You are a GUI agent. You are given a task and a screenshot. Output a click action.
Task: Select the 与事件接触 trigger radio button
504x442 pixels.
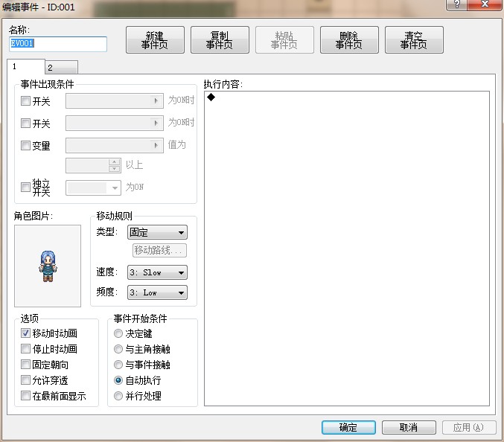tap(118, 365)
